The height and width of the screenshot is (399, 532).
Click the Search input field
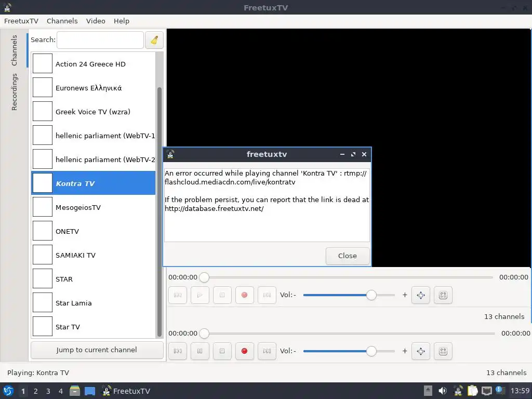click(x=100, y=40)
